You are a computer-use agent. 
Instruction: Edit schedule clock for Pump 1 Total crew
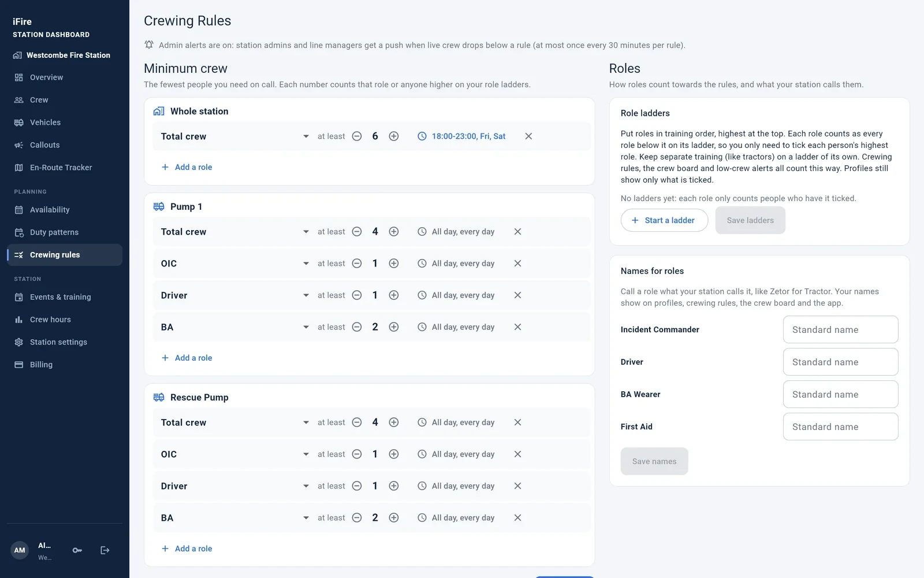422,232
